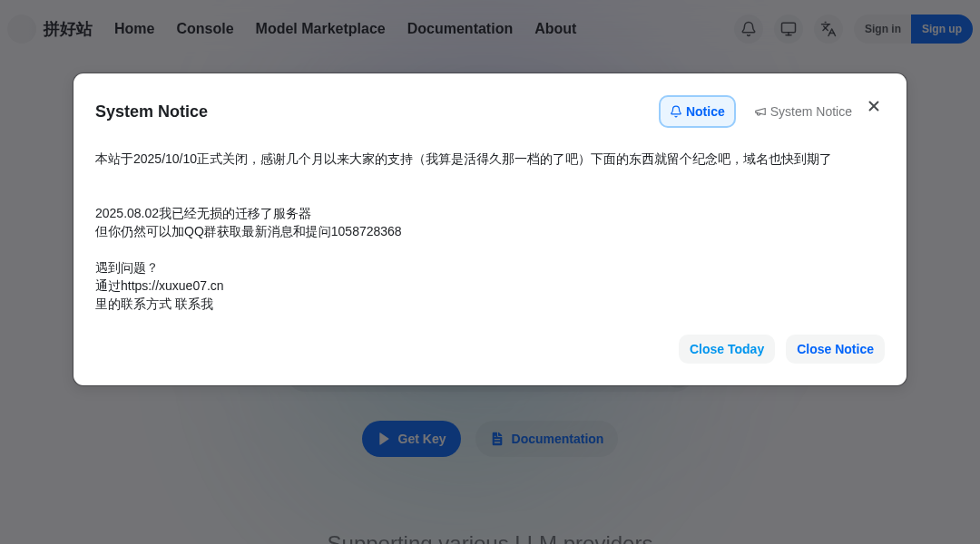Click the Sign in button
The height and width of the screenshot is (544, 980).
pyautogui.click(x=882, y=29)
